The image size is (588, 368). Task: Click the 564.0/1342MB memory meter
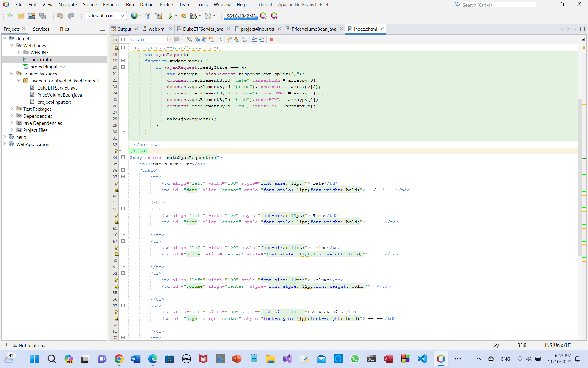(241, 16)
